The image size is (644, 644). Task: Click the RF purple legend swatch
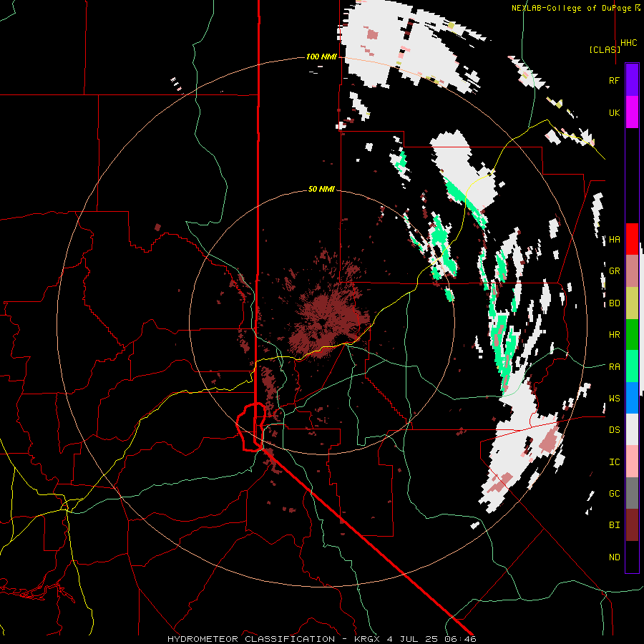tap(632, 79)
